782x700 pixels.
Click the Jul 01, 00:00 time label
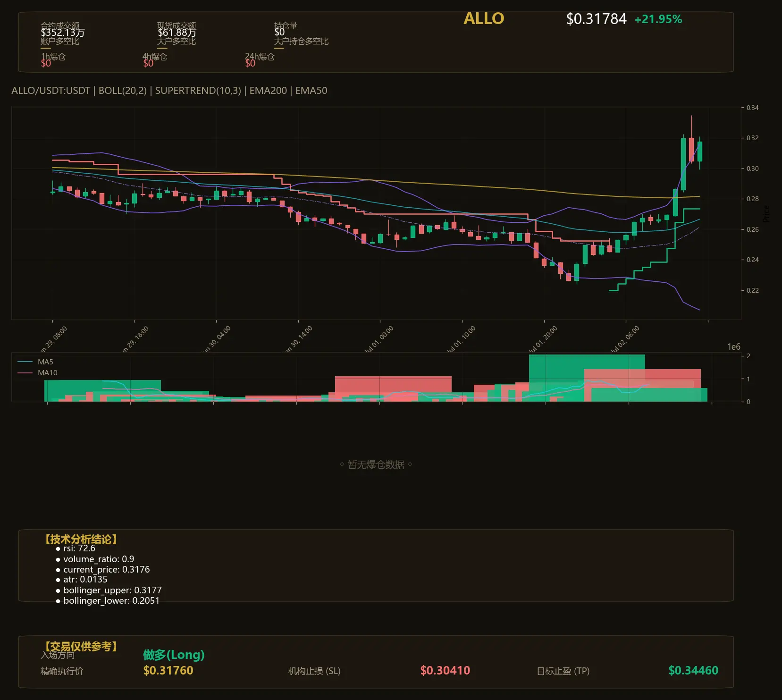pos(379,339)
